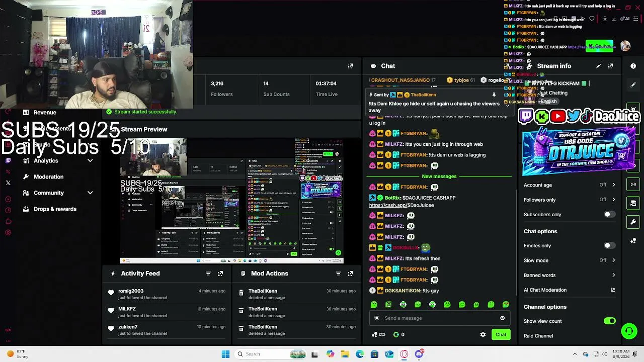Image resolution: width=644 pixels, height=362 pixels.
Task: Open the Player icon in Opera sidebar
Action: 8,199
